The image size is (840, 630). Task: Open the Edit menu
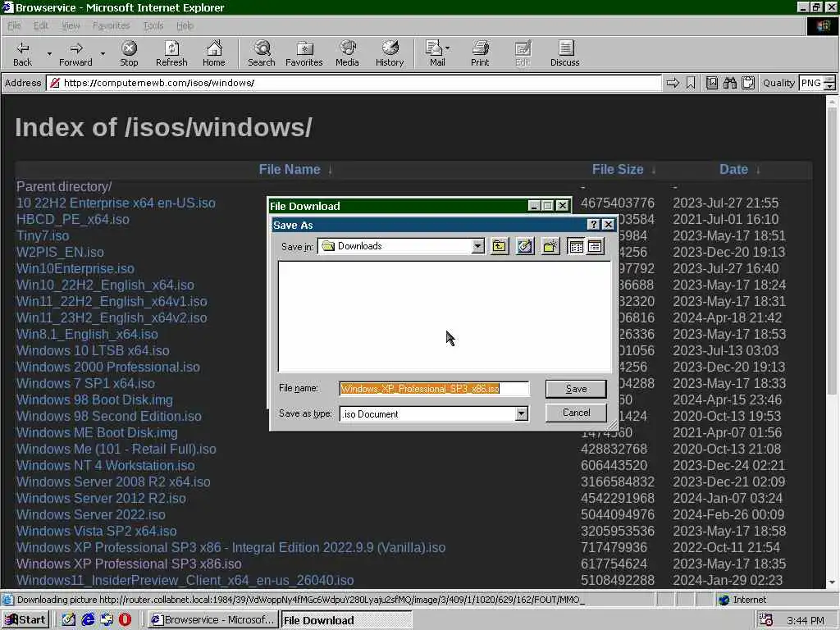coord(41,25)
